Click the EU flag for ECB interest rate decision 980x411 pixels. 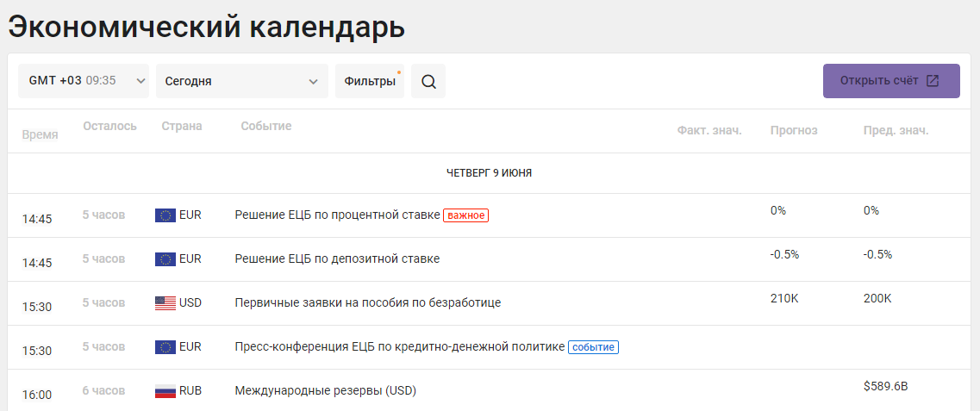[x=165, y=215]
